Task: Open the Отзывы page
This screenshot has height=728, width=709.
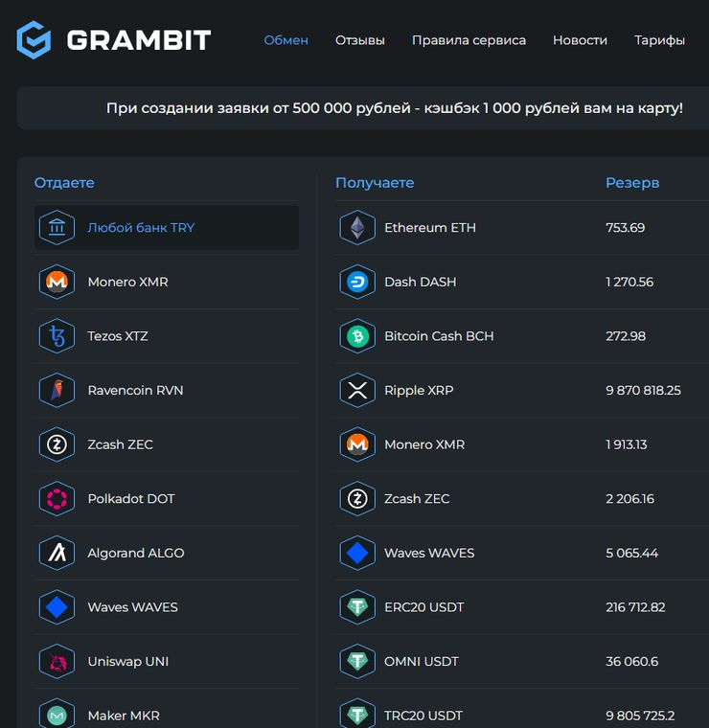Action: 360,40
